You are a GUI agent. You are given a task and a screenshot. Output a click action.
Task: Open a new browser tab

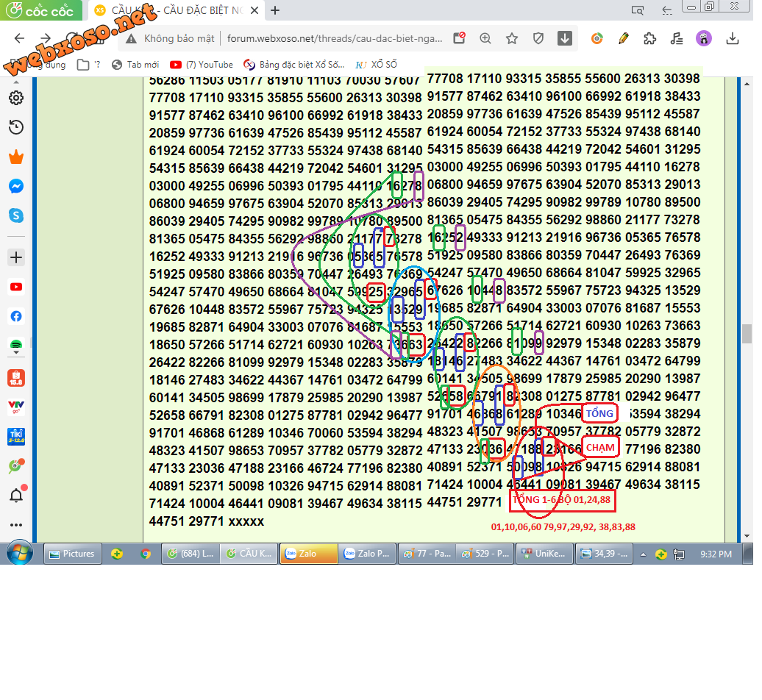coord(275,10)
